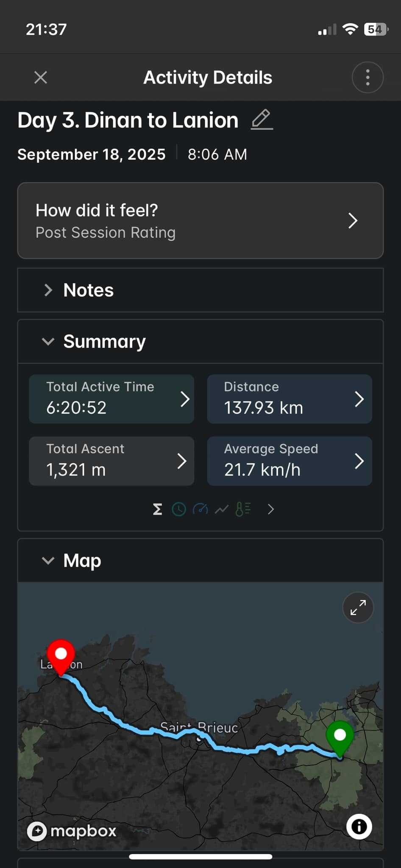The height and width of the screenshot is (868, 401).
Task: Show the speedometer speed summary tab
Action: pos(200,509)
